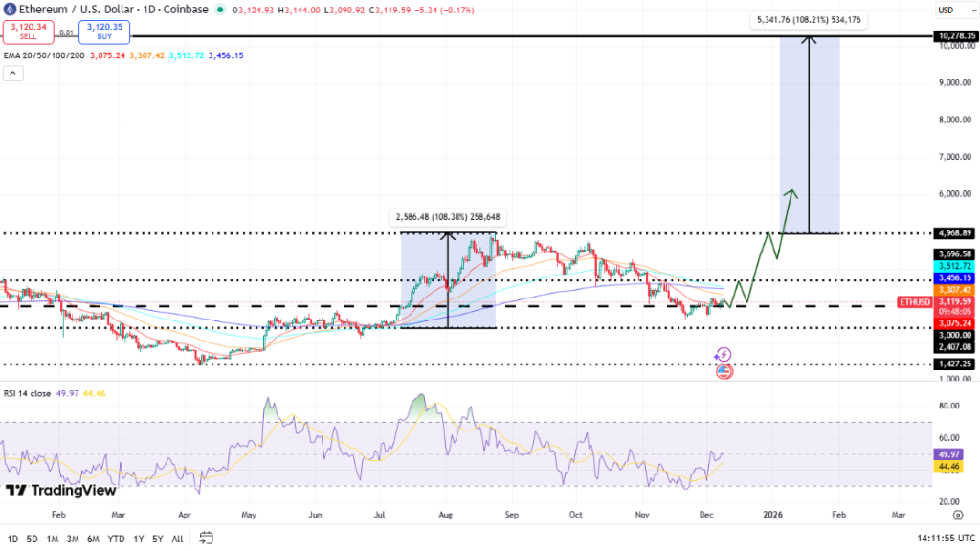Click the green market status dot
The width and height of the screenshot is (980, 551).
(x=220, y=10)
